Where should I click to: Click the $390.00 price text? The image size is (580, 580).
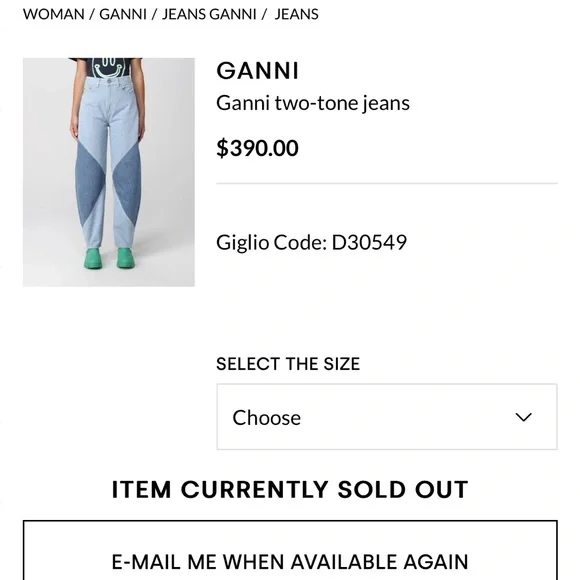(257, 148)
